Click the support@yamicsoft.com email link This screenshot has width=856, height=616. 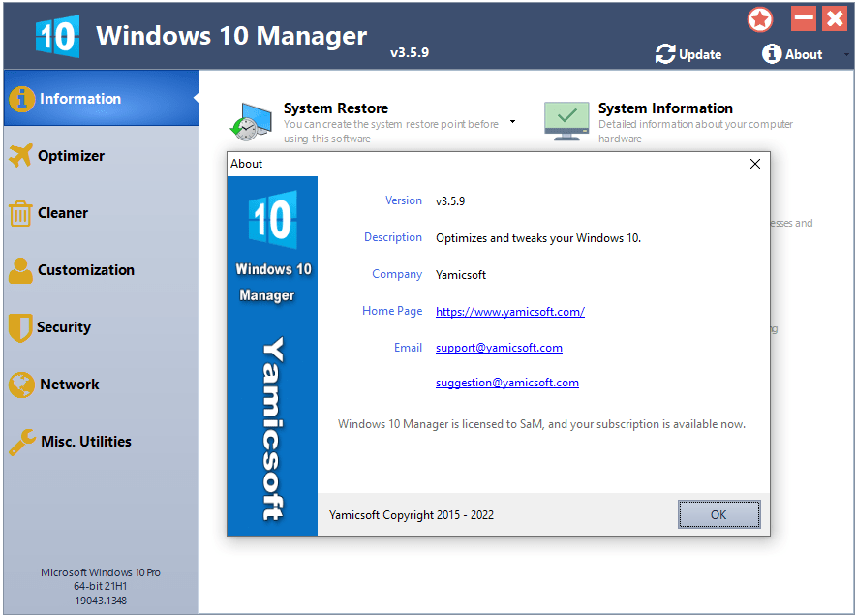pos(499,348)
